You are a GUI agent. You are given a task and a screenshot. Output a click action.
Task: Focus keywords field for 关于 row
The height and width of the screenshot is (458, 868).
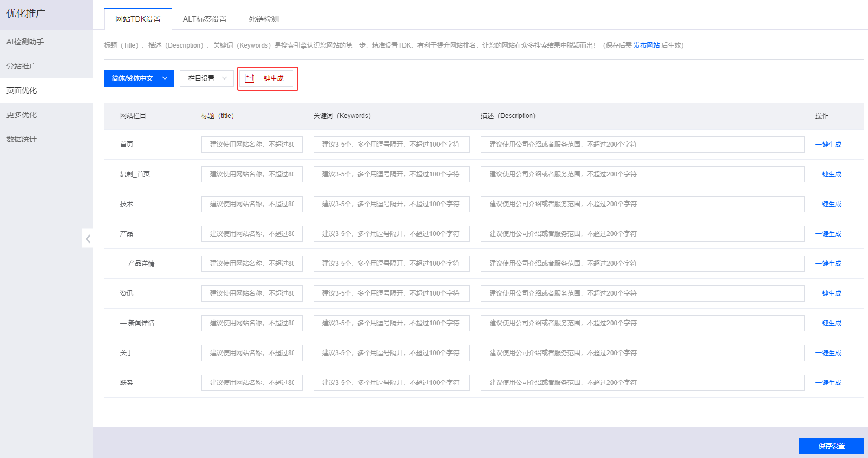click(x=391, y=353)
